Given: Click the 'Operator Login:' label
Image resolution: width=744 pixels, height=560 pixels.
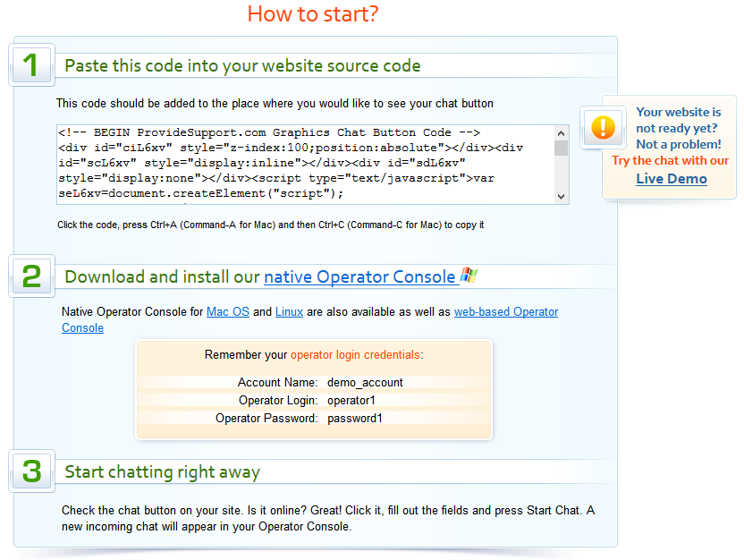Looking at the screenshot, I should pos(278,401).
